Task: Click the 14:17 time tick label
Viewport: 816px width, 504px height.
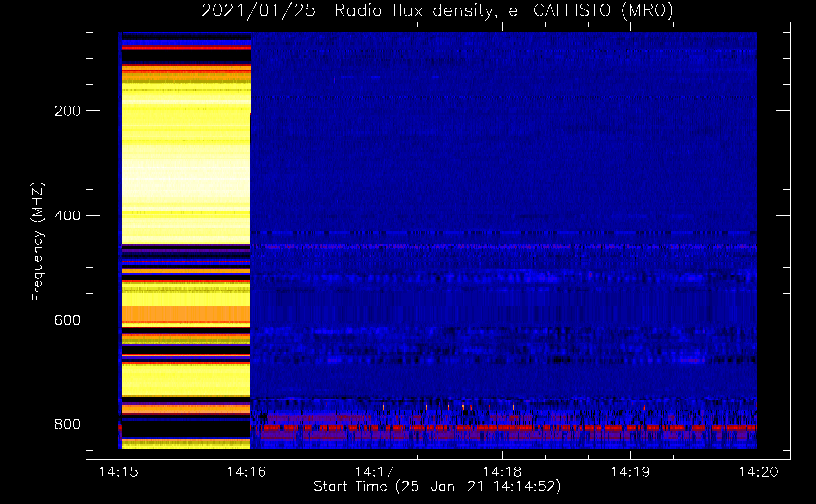Action: 375,472
